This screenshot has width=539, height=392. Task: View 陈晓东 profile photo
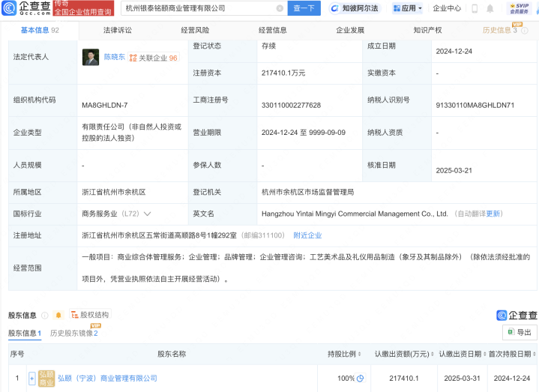click(91, 57)
